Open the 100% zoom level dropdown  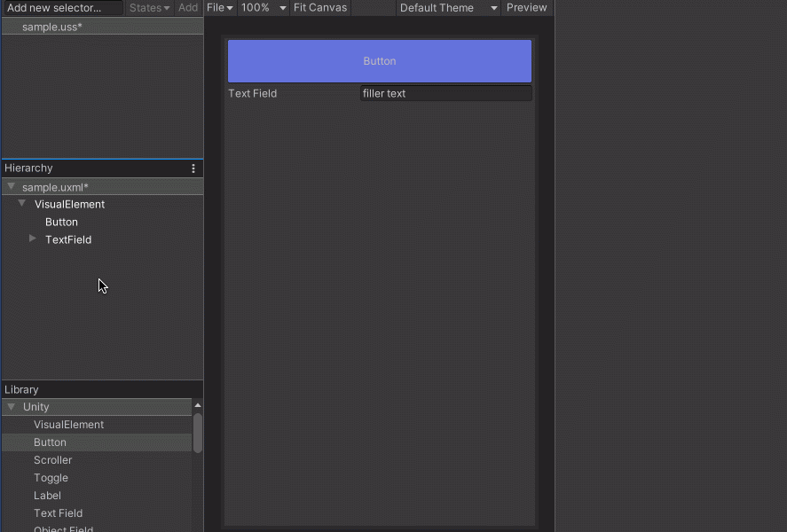pos(264,8)
